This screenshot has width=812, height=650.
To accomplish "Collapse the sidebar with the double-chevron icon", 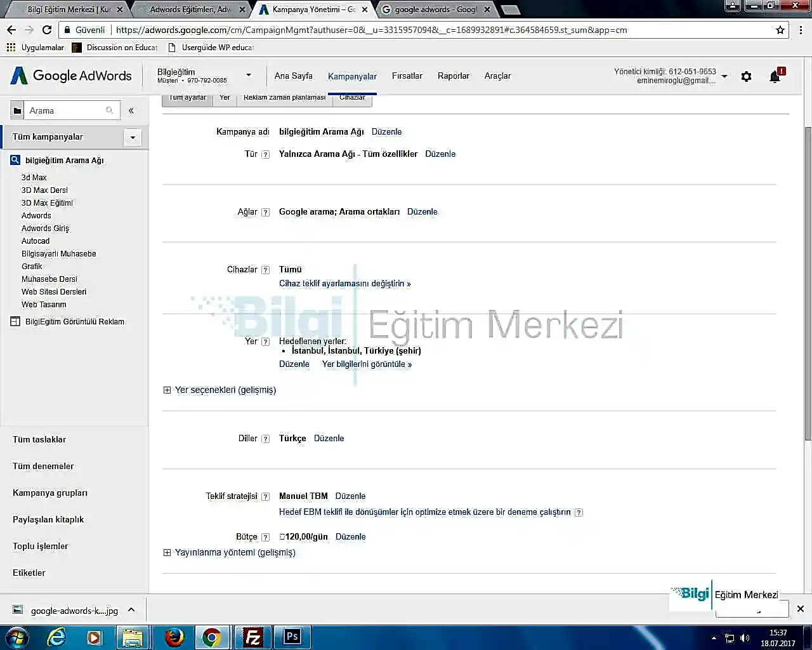I will click(131, 110).
